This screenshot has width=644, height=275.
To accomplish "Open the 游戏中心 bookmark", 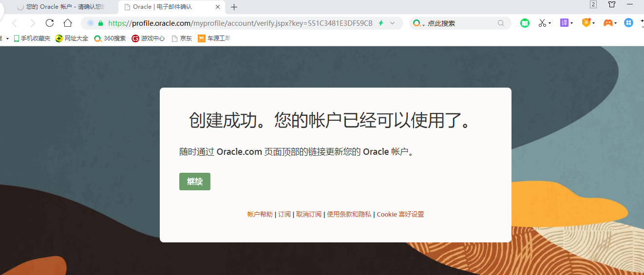I will point(149,38).
